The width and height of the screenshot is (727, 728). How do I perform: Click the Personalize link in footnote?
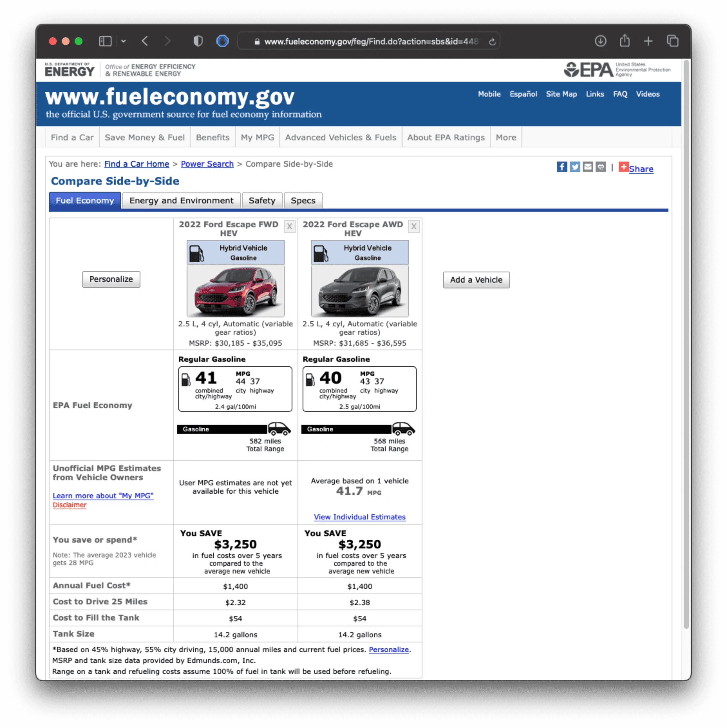pyautogui.click(x=389, y=649)
